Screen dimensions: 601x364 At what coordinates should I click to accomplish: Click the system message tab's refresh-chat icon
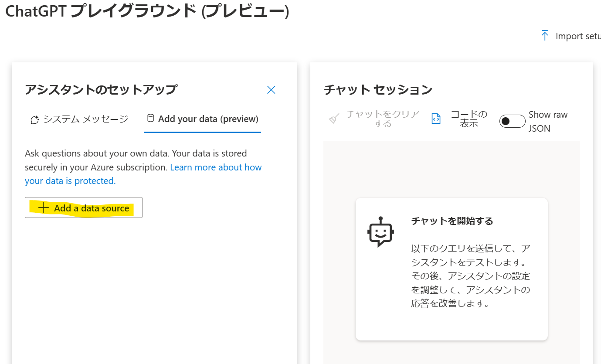tap(35, 119)
